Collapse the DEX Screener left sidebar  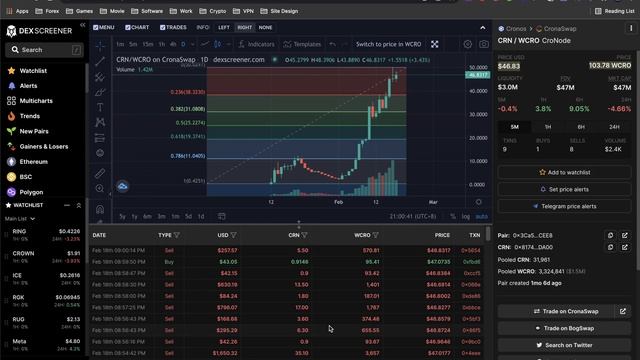click(82, 25)
